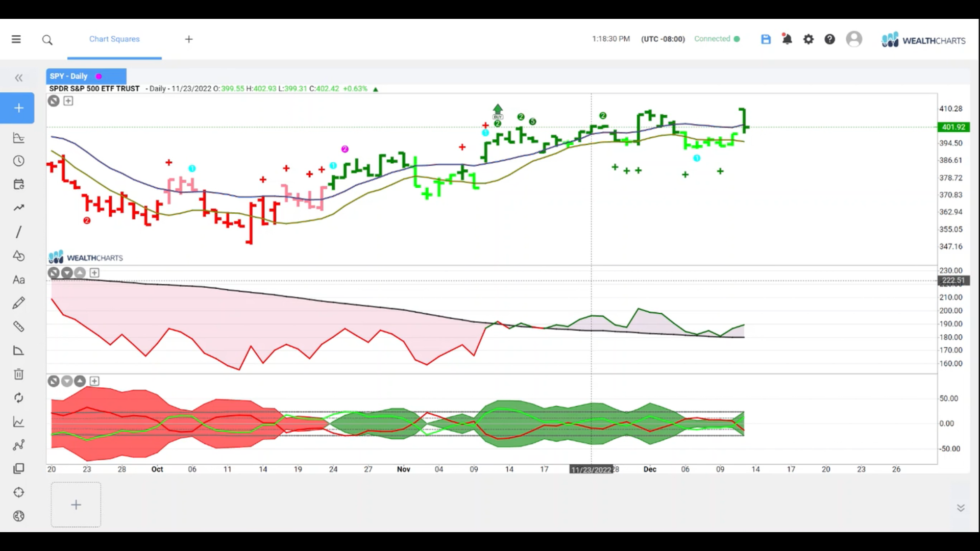
Task: Open the hamburger main menu
Action: pos(16,39)
